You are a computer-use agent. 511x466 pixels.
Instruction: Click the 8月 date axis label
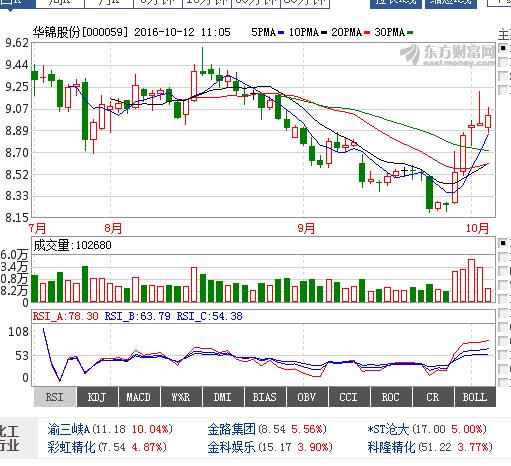tap(113, 228)
